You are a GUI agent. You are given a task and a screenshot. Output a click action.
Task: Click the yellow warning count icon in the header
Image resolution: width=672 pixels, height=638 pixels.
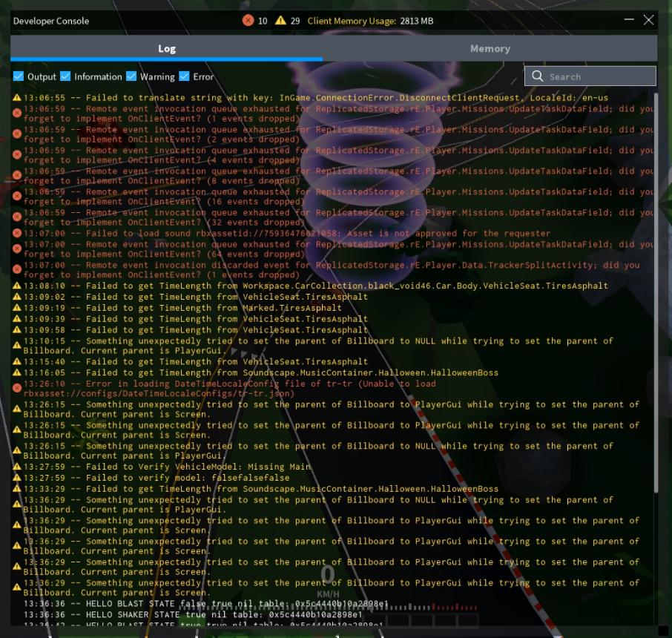[280, 21]
